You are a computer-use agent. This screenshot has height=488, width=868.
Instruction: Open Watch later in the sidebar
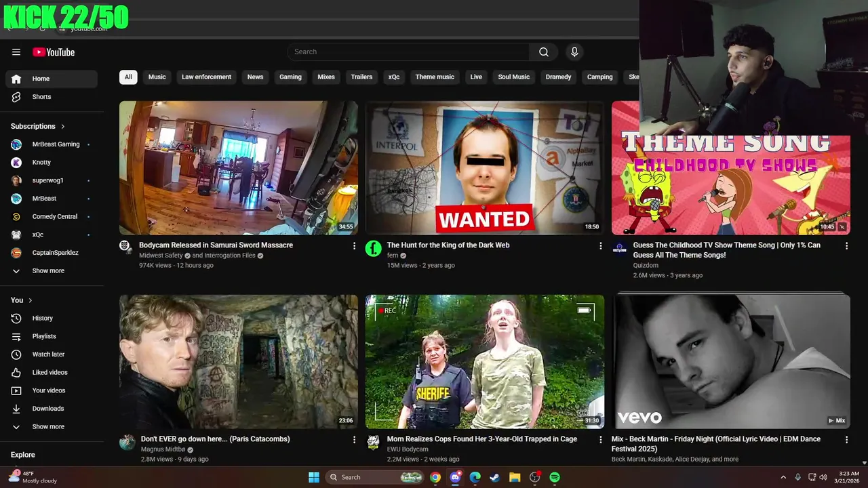(x=52, y=354)
